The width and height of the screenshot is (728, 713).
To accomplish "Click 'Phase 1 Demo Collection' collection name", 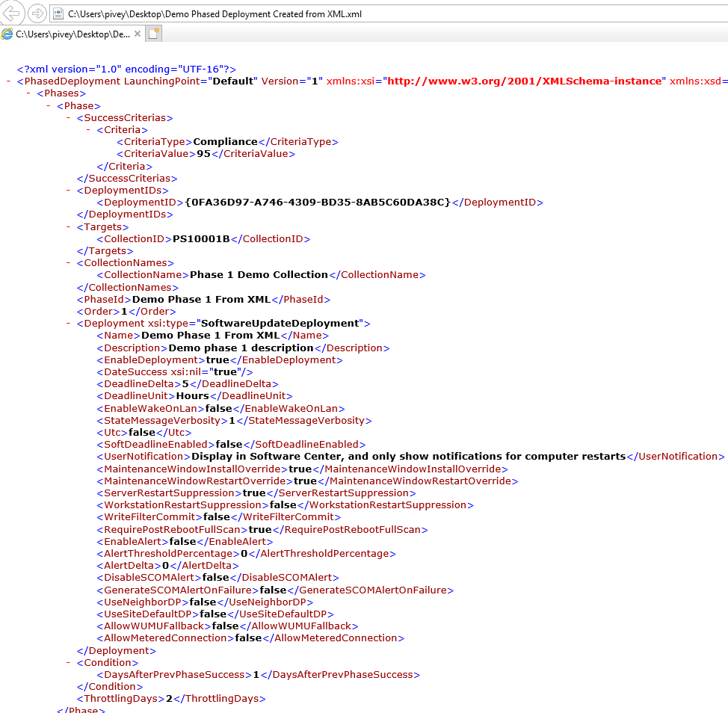I will tap(259, 275).
